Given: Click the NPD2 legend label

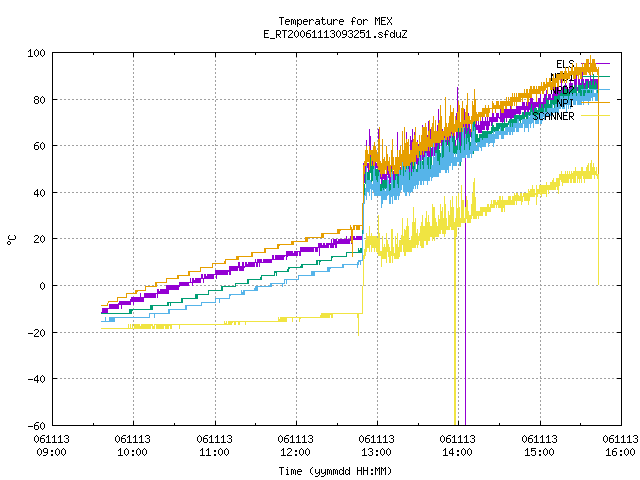Looking at the screenshot, I should (x=563, y=90).
